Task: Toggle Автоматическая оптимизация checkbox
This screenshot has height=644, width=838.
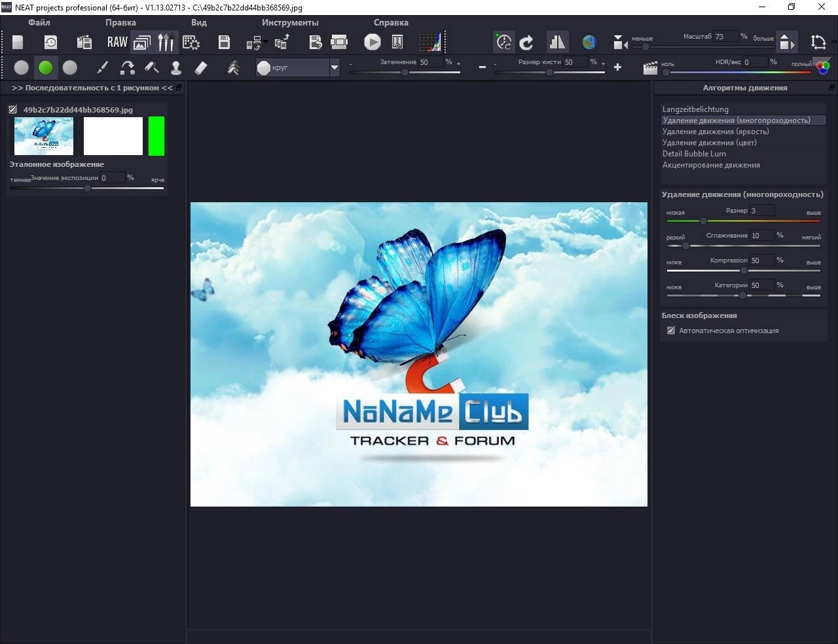Action: click(671, 331)
